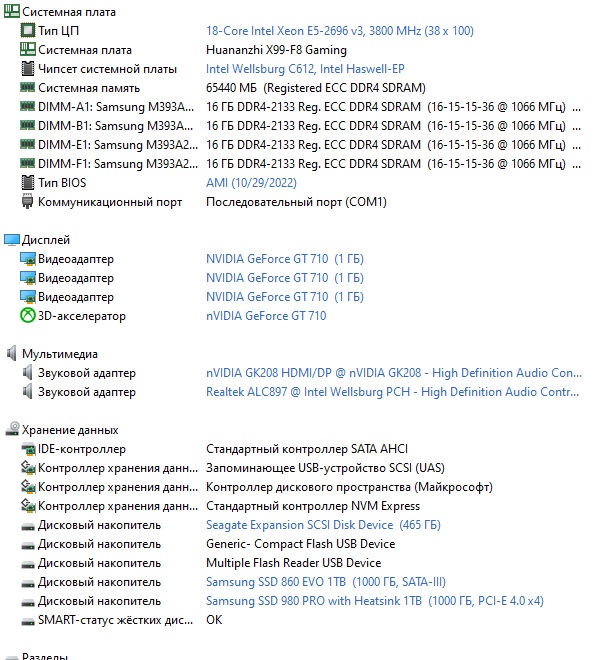Select the Стандартный контроллер SATA AHCI value

coord(307,449)
